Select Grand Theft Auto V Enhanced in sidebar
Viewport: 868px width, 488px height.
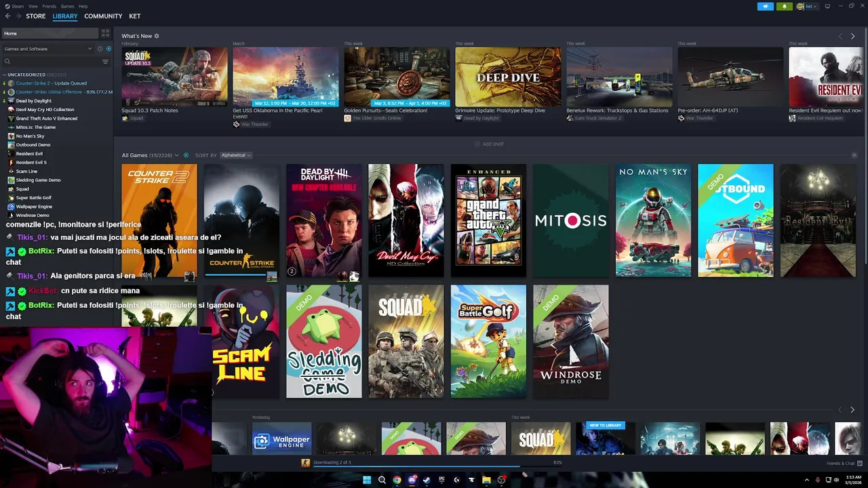point(47,119)
